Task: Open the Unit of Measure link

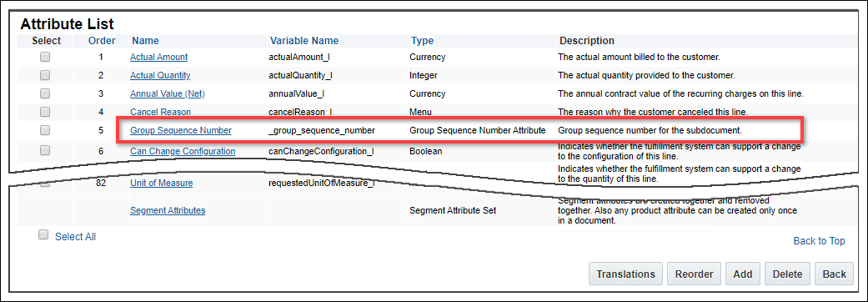Action: pos(162,183)
